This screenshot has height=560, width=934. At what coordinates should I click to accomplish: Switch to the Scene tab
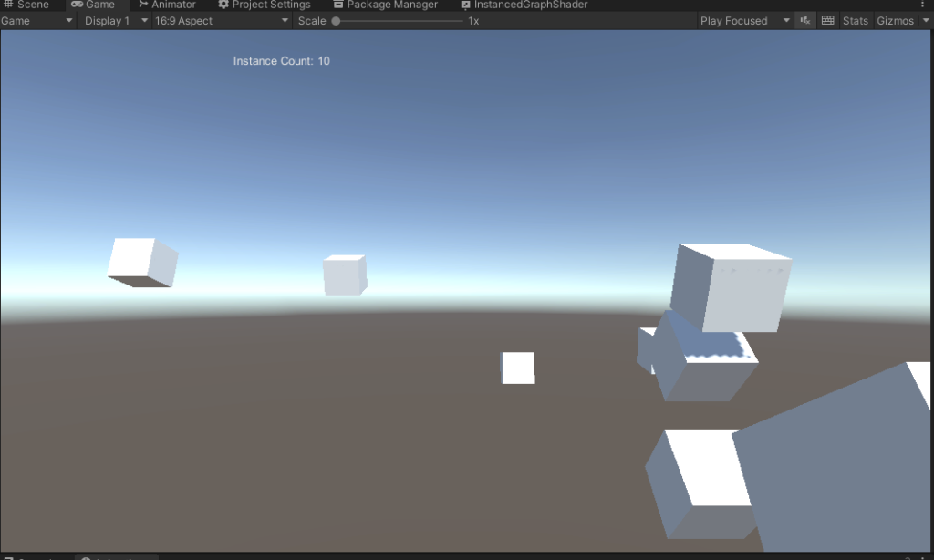(26, 5)
